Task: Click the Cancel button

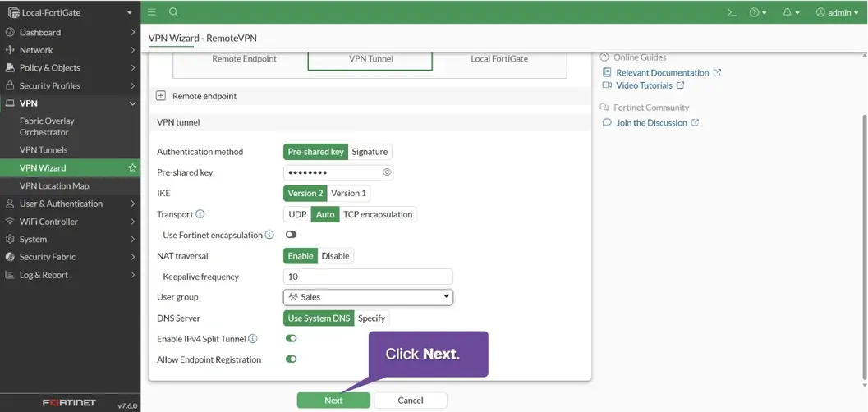Action: pos(411,401)
